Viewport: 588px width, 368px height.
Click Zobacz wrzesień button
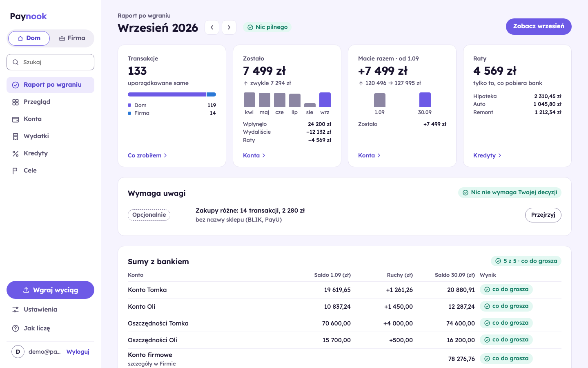(539, 27)
